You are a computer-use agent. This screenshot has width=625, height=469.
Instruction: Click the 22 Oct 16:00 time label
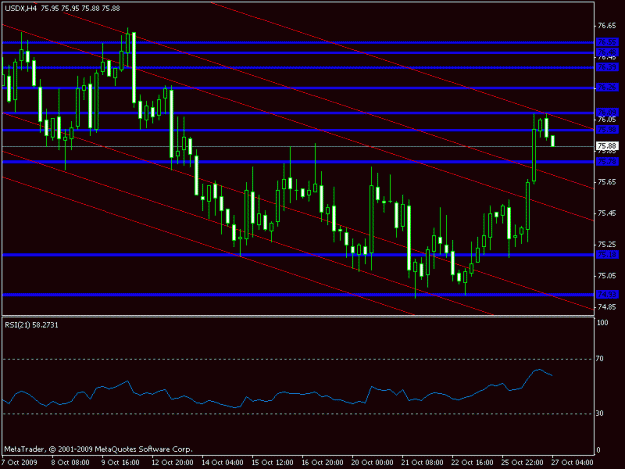472,462
